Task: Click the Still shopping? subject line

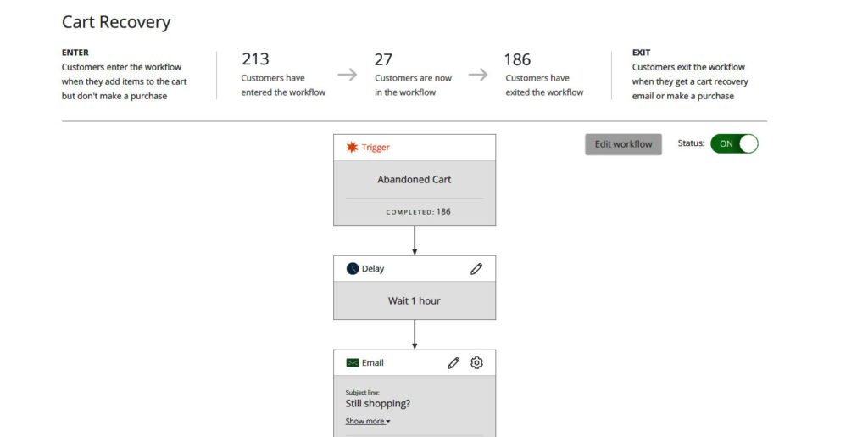Action: (379, 404)
